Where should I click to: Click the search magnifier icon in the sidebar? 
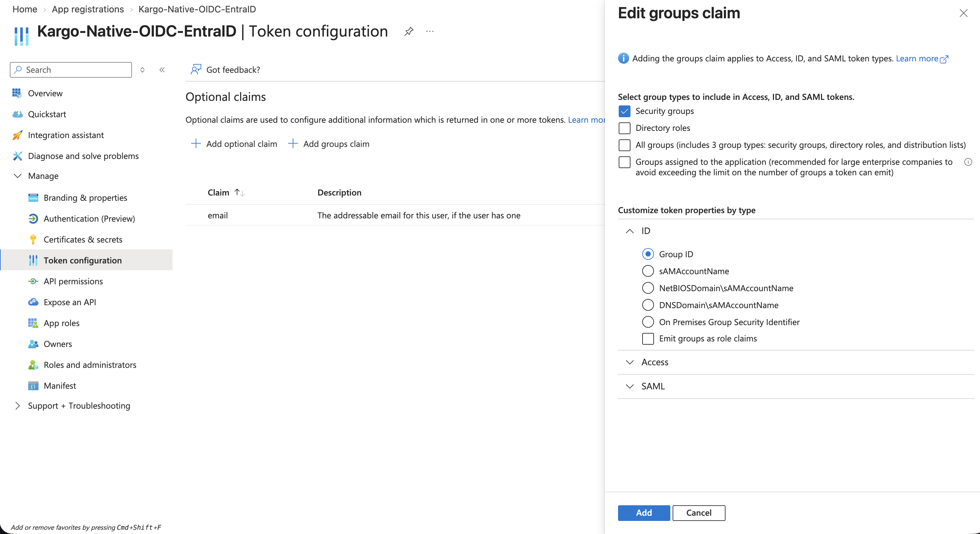tap(18, 70)
